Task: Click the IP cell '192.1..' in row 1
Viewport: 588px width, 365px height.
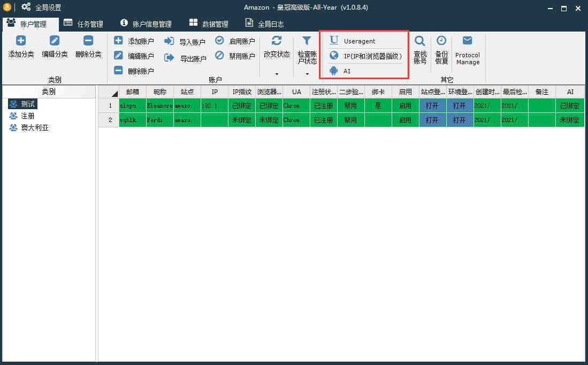Action: [x=215, y=105]
